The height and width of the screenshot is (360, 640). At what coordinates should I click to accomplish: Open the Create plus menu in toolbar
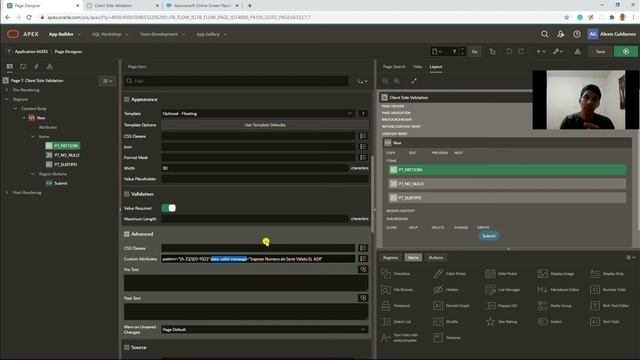tap(540, 51)
